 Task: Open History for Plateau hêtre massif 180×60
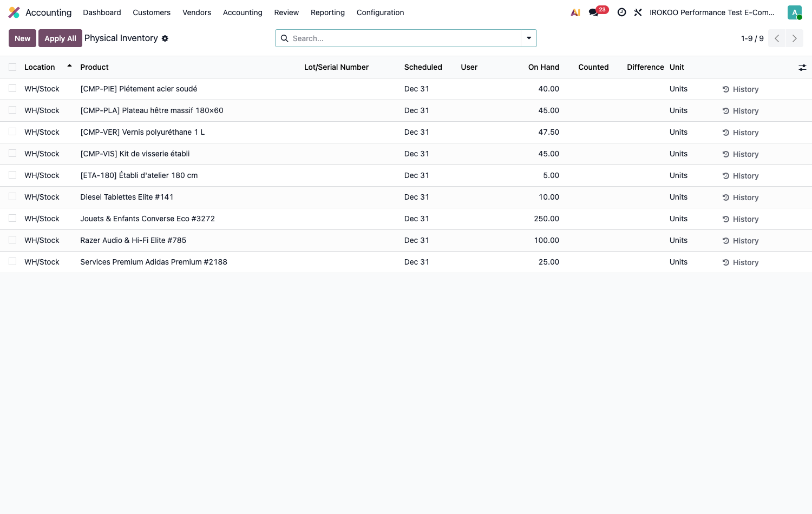740,111
